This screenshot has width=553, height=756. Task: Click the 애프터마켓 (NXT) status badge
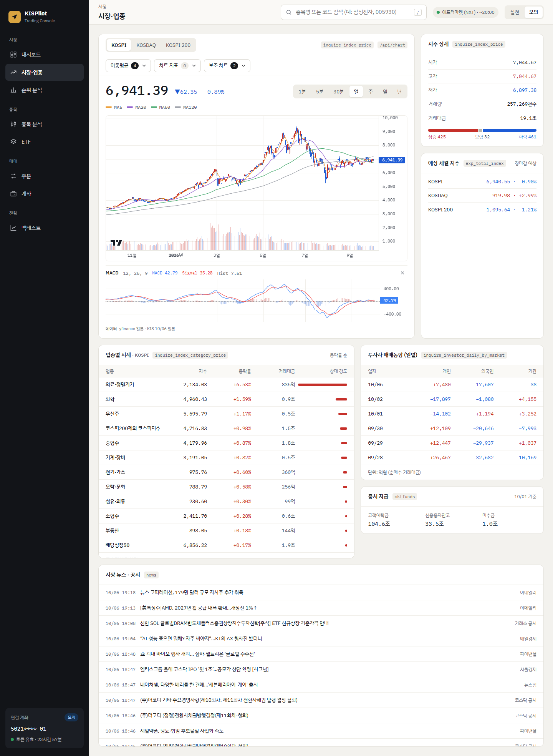pyautogui.click(x=465, y=12)
